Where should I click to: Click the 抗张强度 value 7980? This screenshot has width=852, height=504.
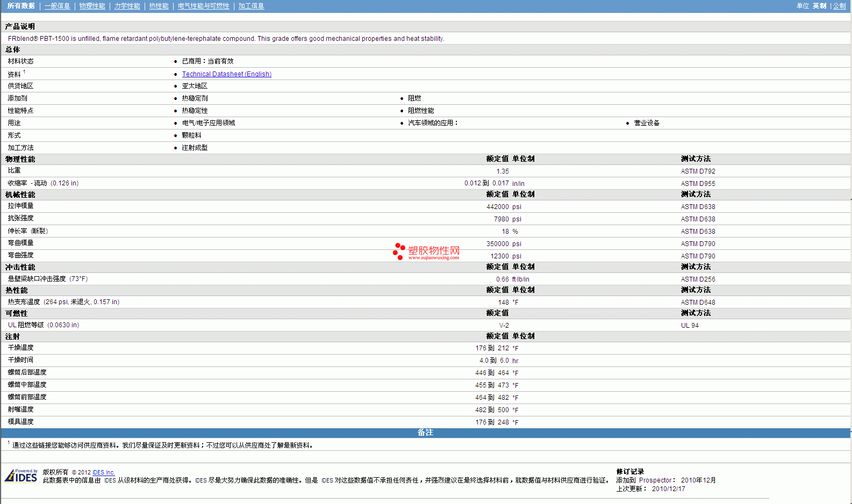pos(502,219)
